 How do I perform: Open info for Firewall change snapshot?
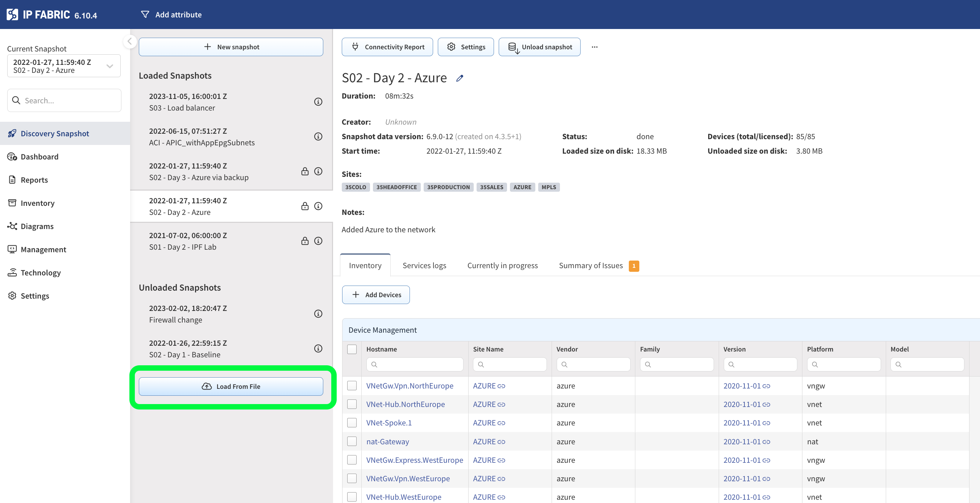click(318, 314)
